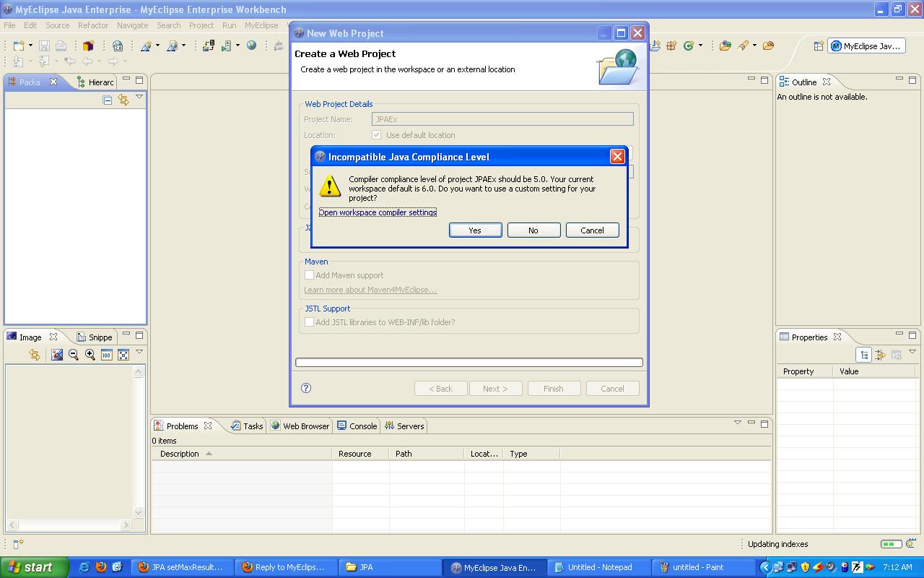The width and height of the screenshot is (924, 578).
Task: Click the deploy MyEclipse J2EE project icon
Action: point(208,46)
